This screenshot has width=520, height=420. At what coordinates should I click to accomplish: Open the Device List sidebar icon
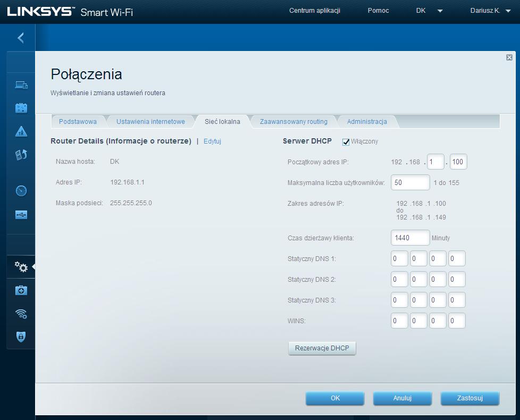coord(21,85)
